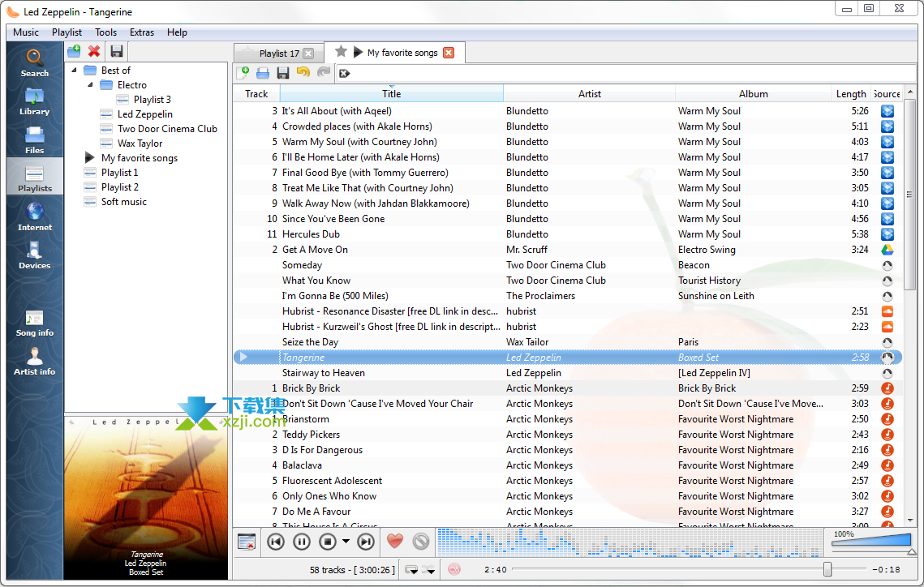Delete playlist using the red X icon
The width and height of the screenshot is (924, 587).
94,51
